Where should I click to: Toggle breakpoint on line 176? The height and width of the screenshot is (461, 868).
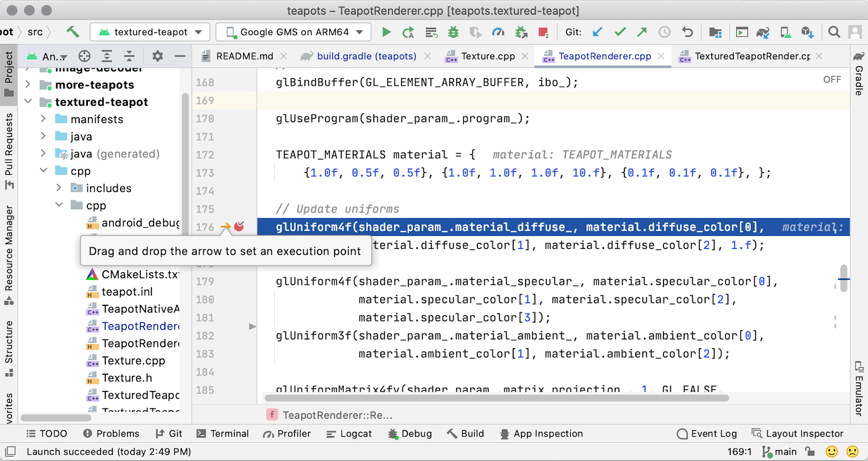click(239, 227)
